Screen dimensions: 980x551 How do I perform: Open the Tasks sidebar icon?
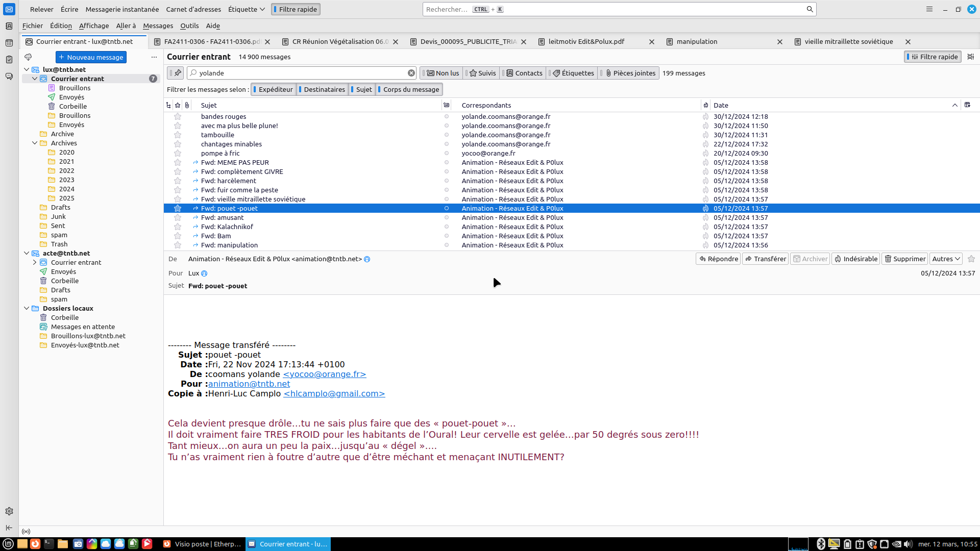click(9, 60)
